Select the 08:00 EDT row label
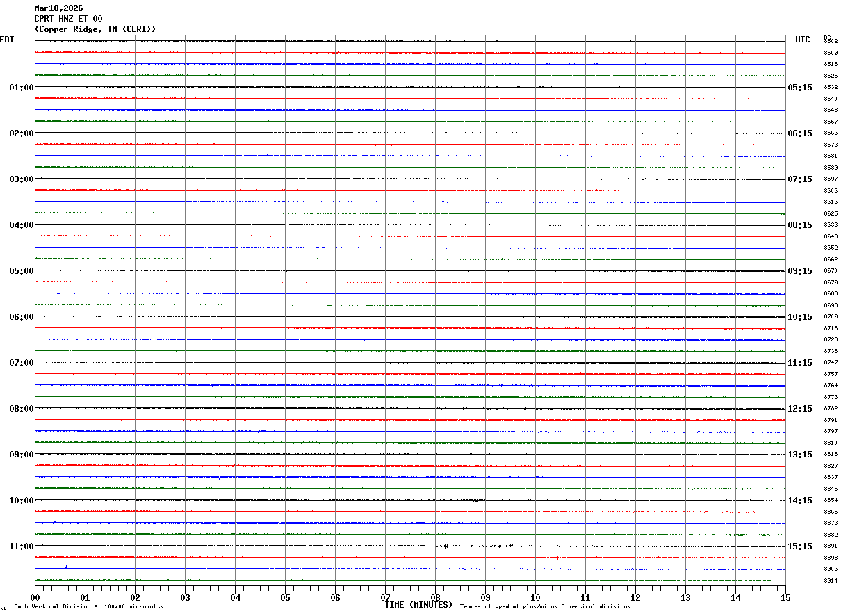The image size is (841, 616). click(x=22, y=409)
